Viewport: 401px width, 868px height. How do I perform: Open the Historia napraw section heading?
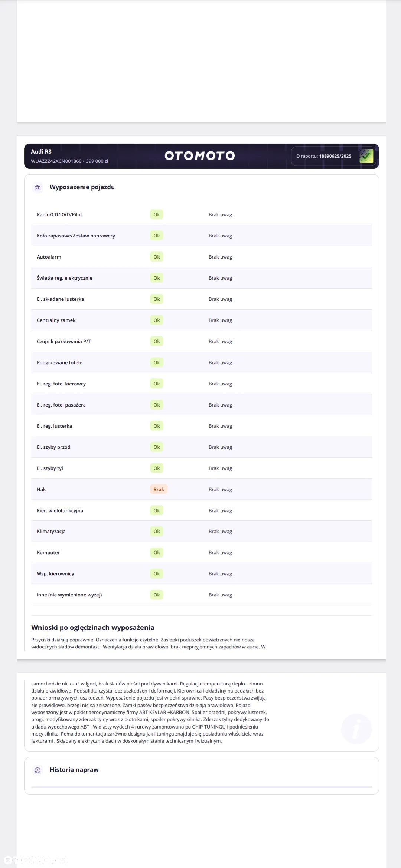[74, 770]
